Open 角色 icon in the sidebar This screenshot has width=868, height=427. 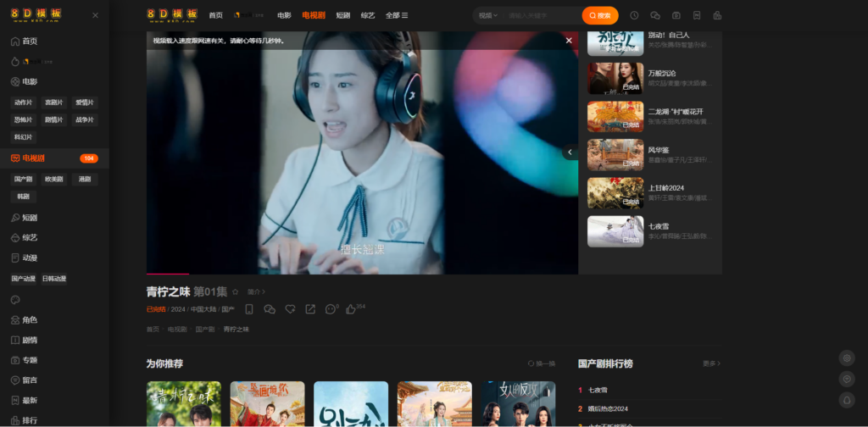[x=15, y=319]
